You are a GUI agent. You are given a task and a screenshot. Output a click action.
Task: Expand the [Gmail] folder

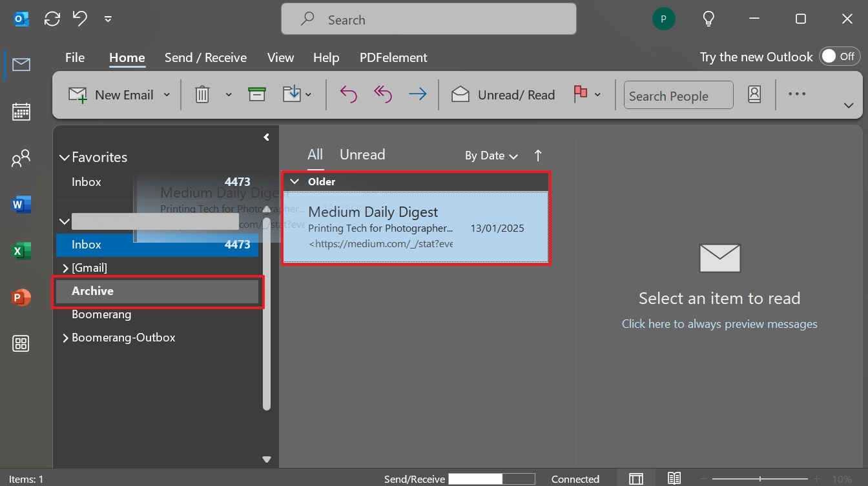pos(65,268)
